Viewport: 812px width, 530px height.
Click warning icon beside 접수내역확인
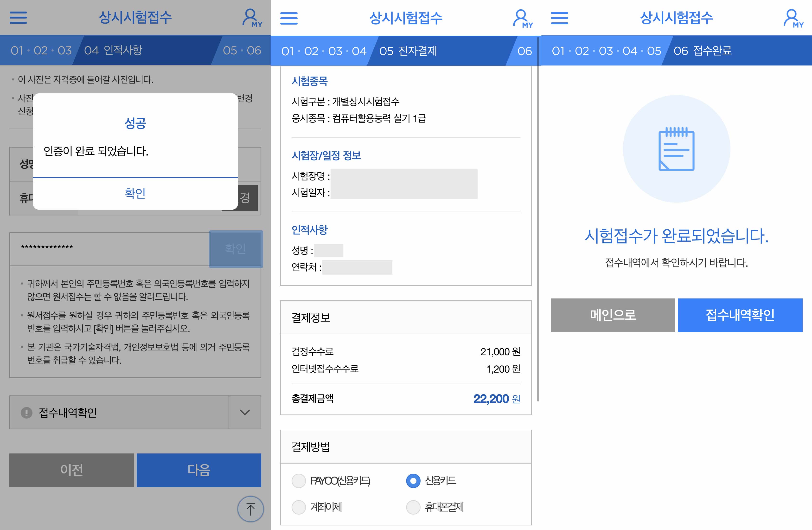pos(26,412)
